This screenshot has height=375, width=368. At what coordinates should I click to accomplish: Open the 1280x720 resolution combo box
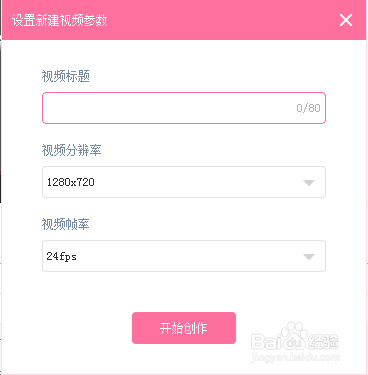184,182
